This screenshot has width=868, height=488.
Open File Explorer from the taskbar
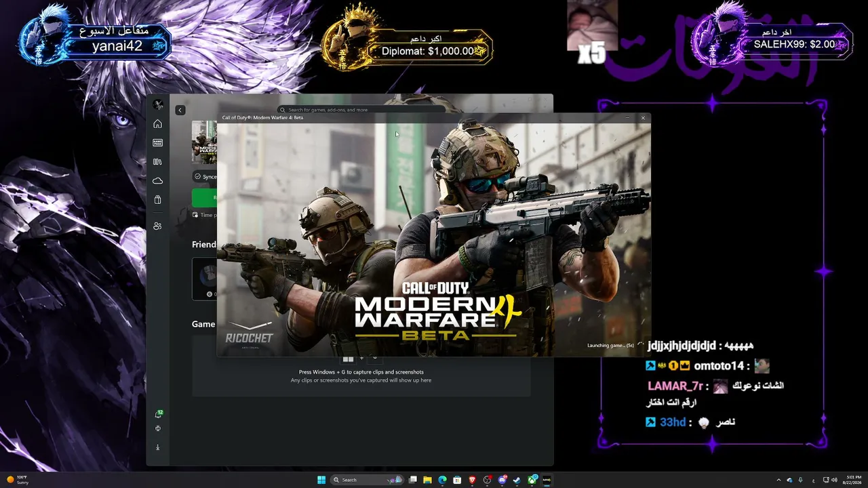pos(427,480)
